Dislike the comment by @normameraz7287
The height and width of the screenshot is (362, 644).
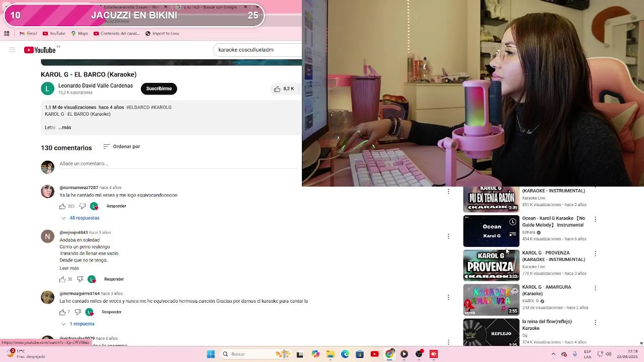[x=83, y=206]
